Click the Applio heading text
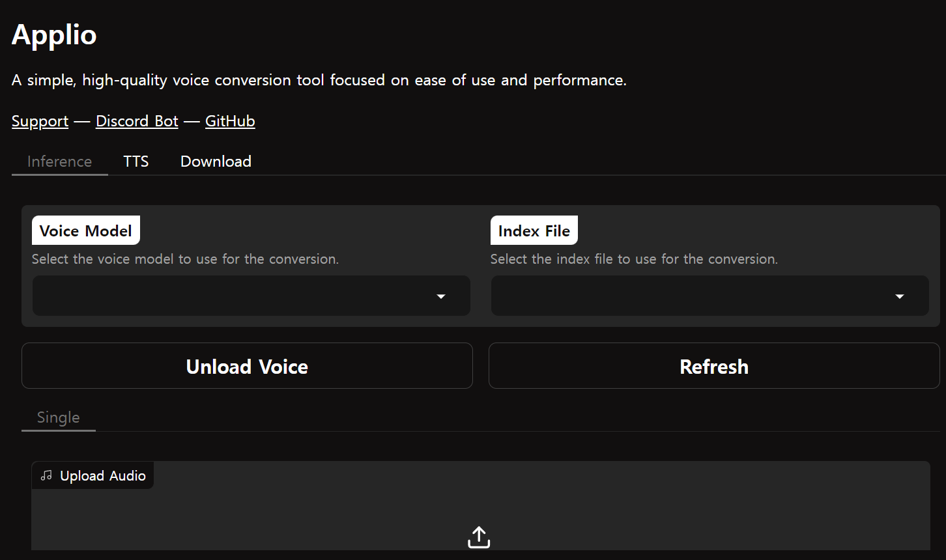 54,35
